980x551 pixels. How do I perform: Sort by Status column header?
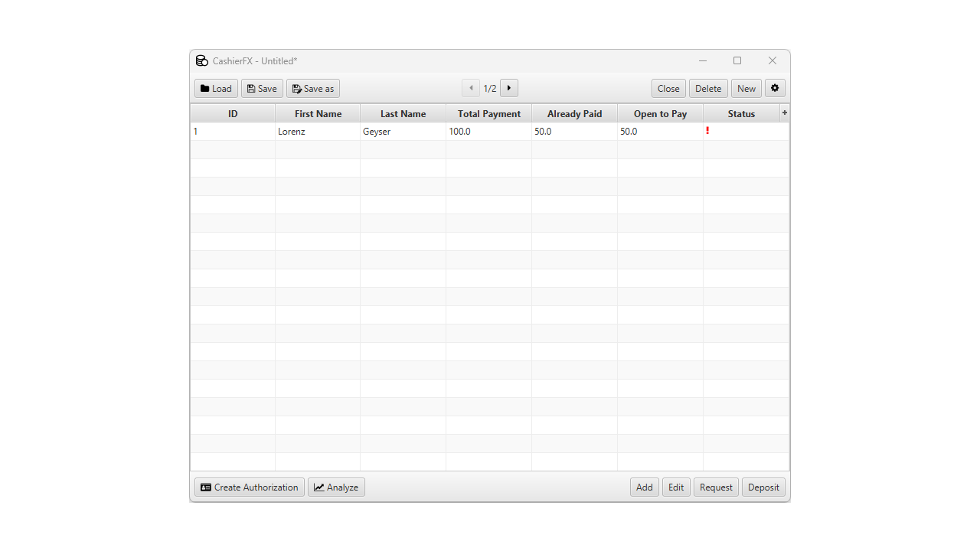[741, 113]
